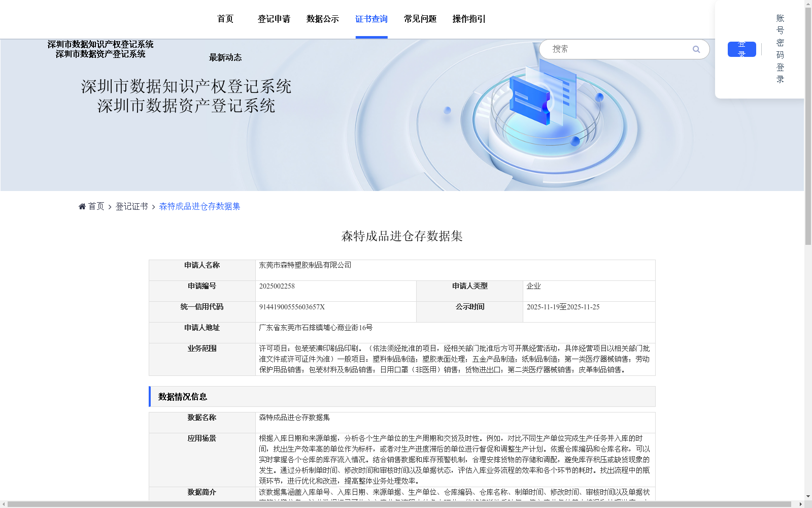Open the 登记申请 menu item
The image size is (812, 508).
(274, 19)
